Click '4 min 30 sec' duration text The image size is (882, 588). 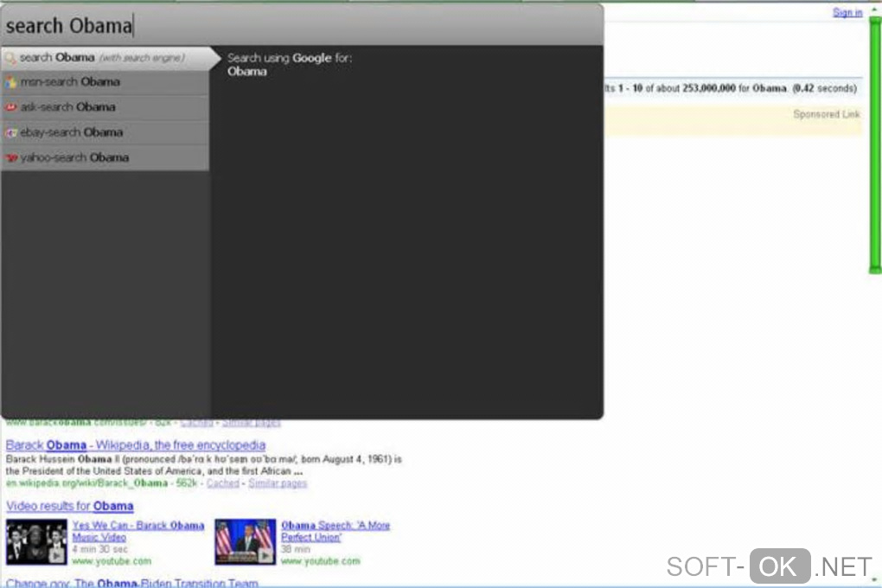click(x=99, y=549)
